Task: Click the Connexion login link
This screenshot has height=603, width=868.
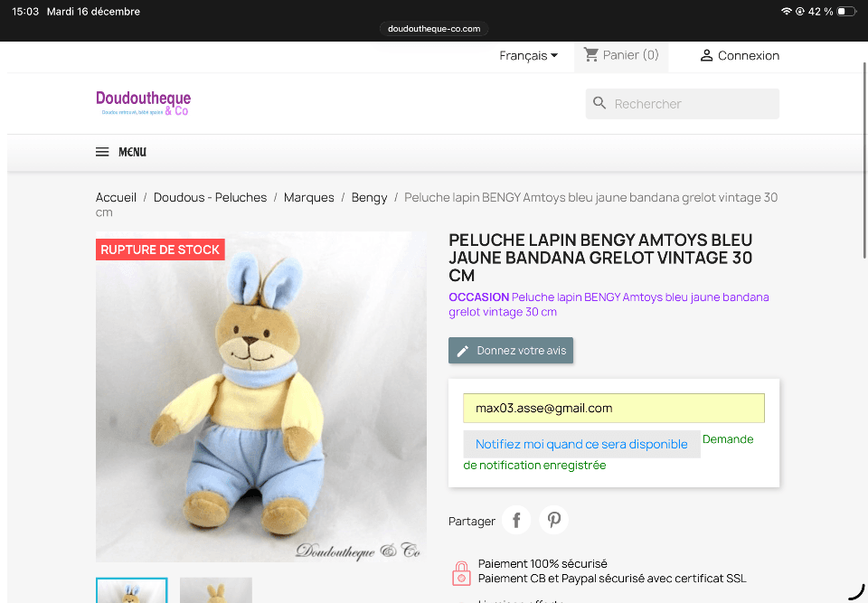Action: pyautogui.click(x=740, y=55)
